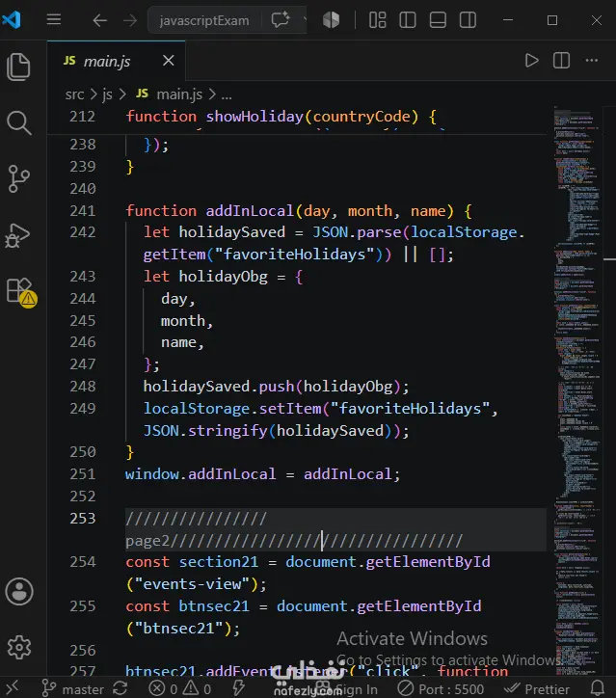Toggle the secondary side bar visibility
Screen dimensions: 616x698
(468, 20)
